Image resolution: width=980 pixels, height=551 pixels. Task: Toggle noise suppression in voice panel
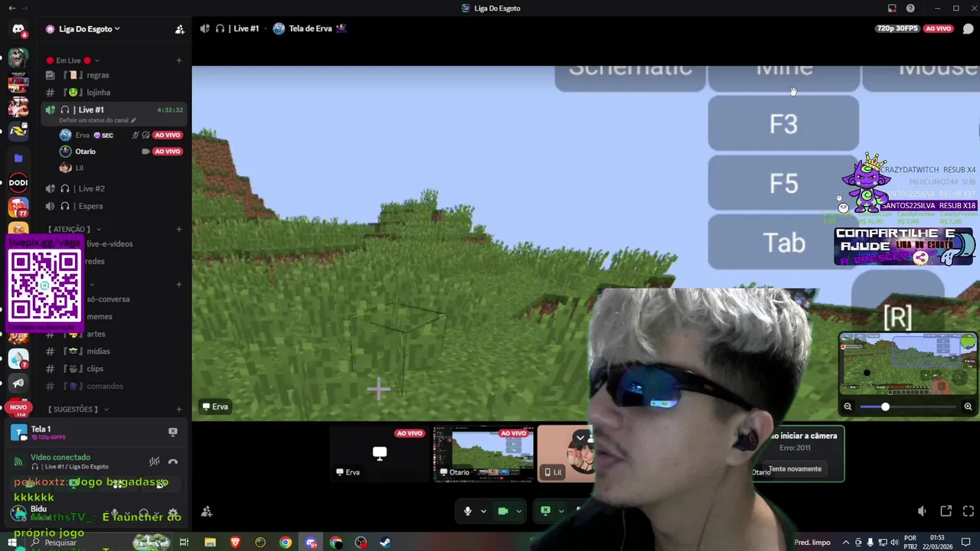pos(154,461)
